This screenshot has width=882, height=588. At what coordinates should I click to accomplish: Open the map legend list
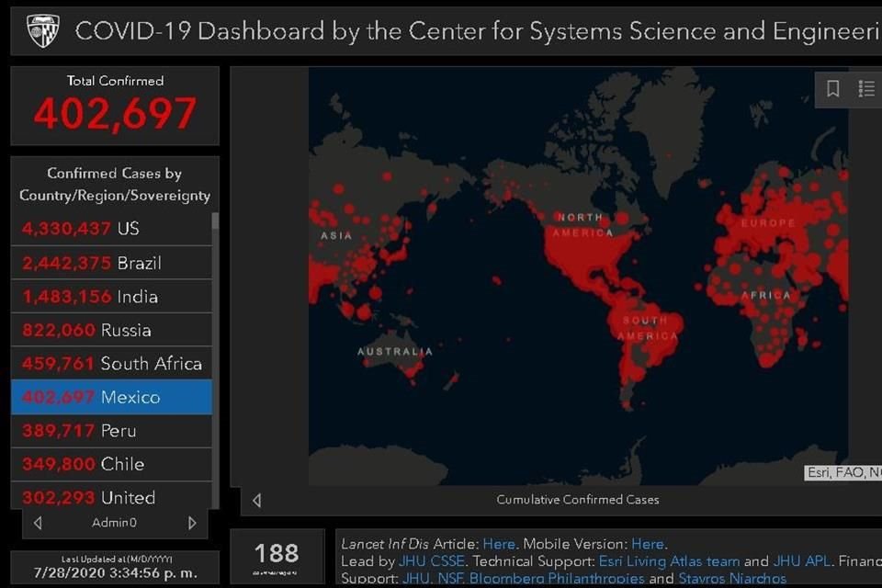coord(866,88)
